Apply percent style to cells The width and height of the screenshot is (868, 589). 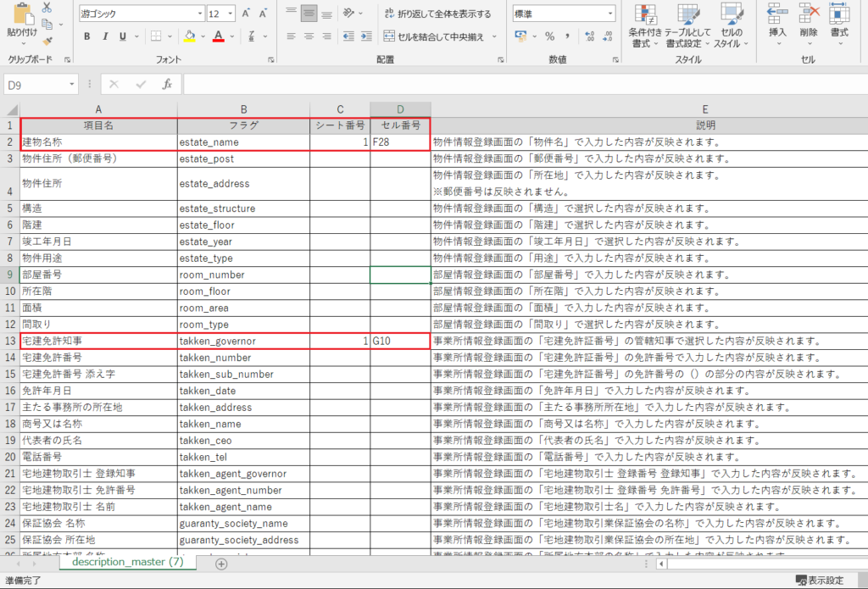pos(549,36)
